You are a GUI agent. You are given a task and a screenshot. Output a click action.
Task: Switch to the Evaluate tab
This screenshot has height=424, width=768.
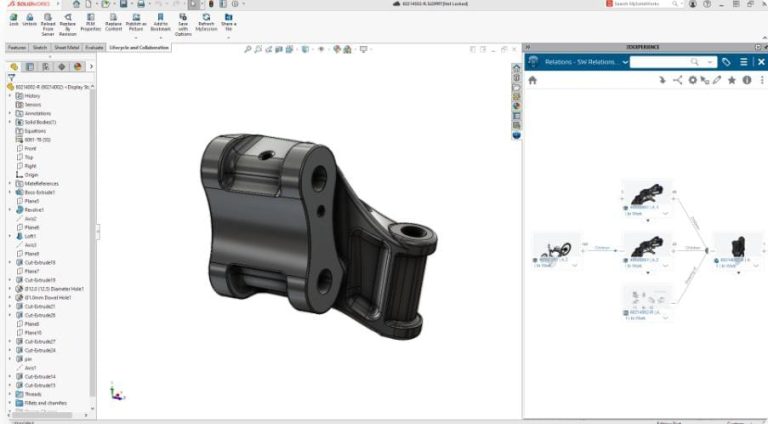pos(95,47)
